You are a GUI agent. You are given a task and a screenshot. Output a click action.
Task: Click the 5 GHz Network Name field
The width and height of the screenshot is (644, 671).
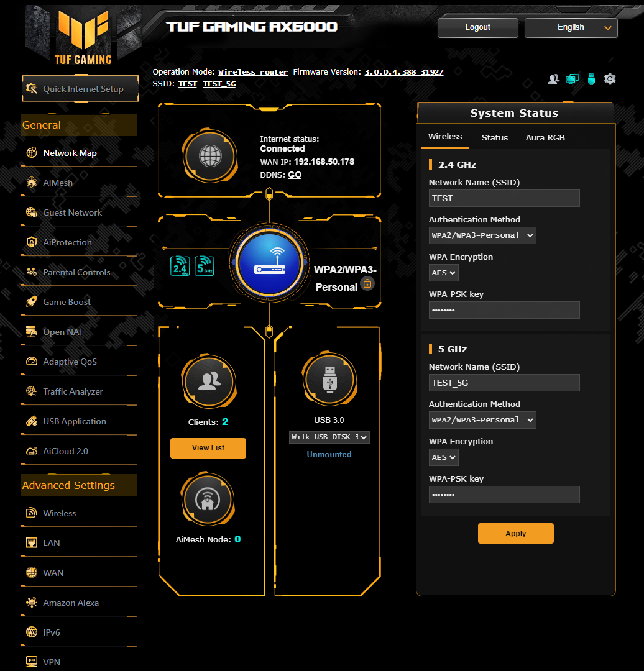click(504, 383)
